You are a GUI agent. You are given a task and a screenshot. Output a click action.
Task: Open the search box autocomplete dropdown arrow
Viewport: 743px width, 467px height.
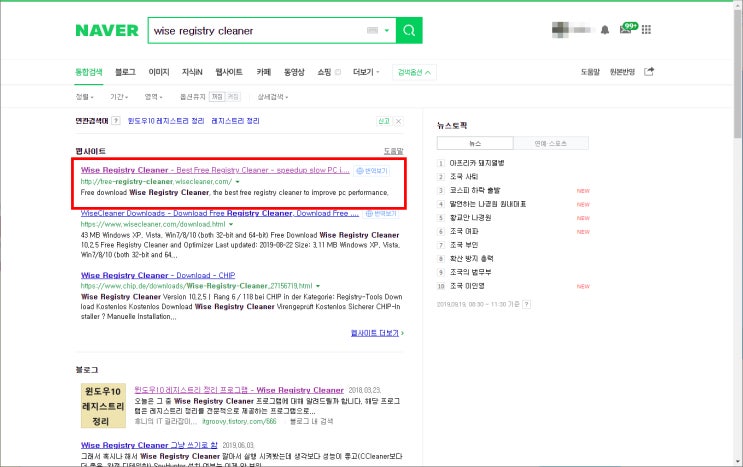[387, 30]
